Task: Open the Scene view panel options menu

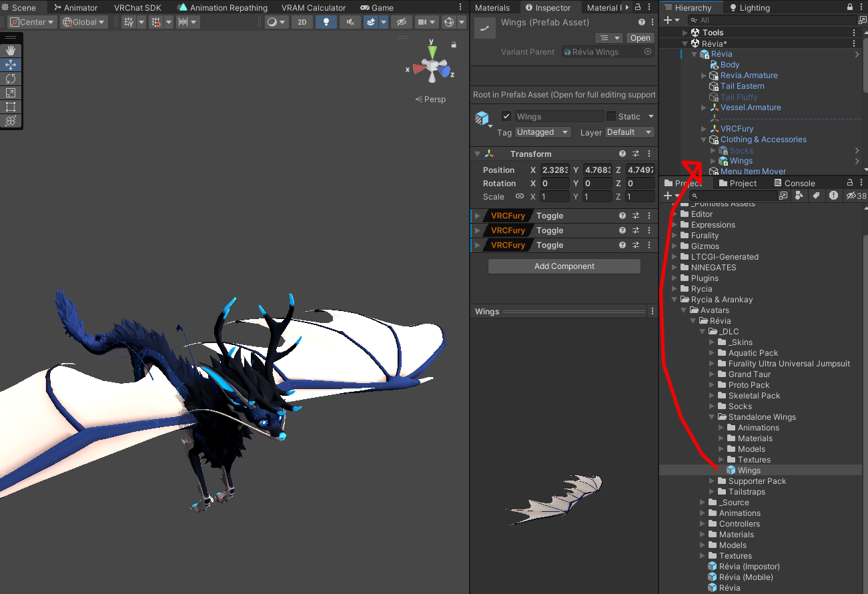Action: point(461,7)
